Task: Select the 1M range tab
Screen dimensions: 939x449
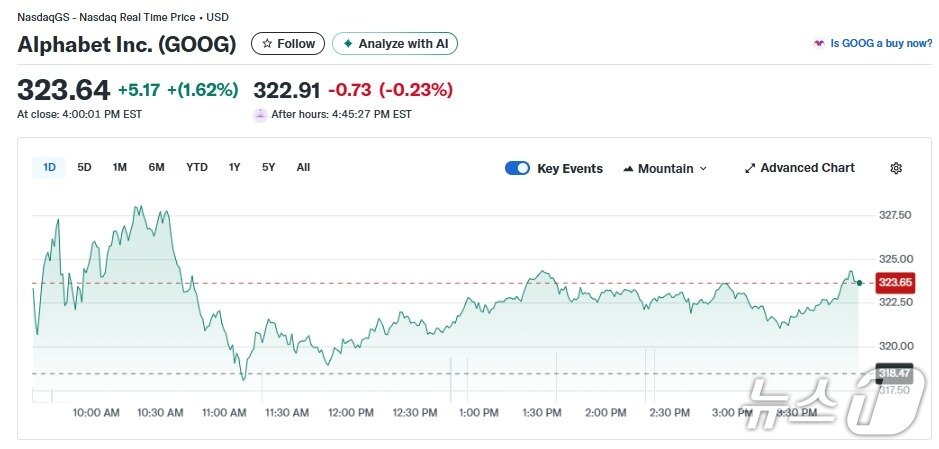Action: [x=120, y=167]
